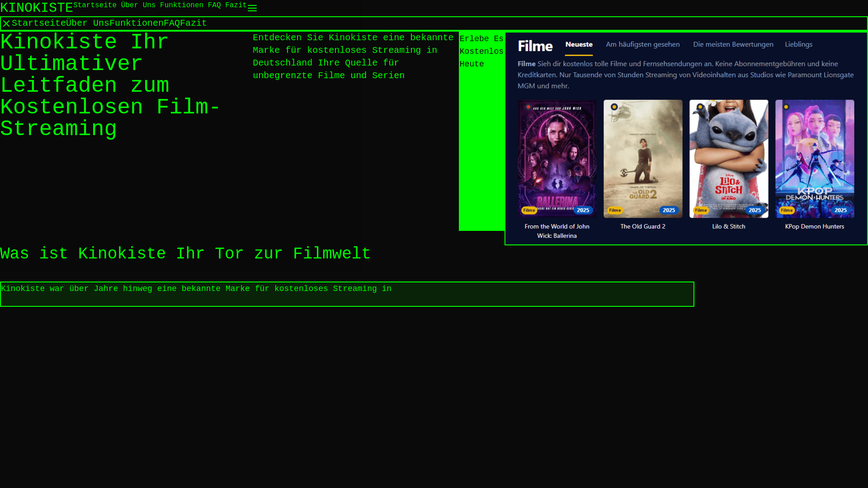Viewport: 868px width, 488px height.
Task: Close the mobile menu with X icon
Action: [x=6, y=23]
